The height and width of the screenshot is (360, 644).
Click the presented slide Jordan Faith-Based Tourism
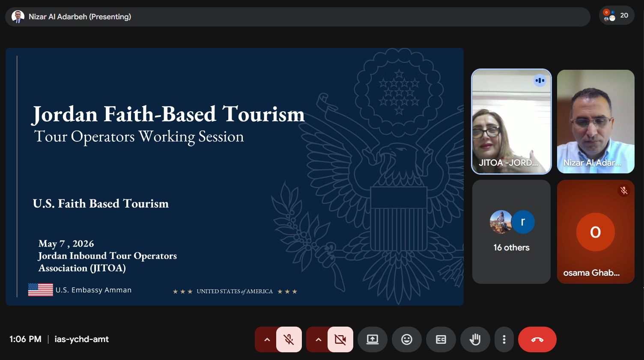pos(235,176)
